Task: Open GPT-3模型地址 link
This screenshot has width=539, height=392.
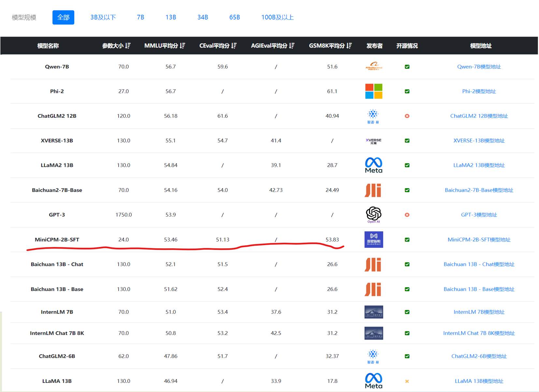Action: (x=479, y=215)
